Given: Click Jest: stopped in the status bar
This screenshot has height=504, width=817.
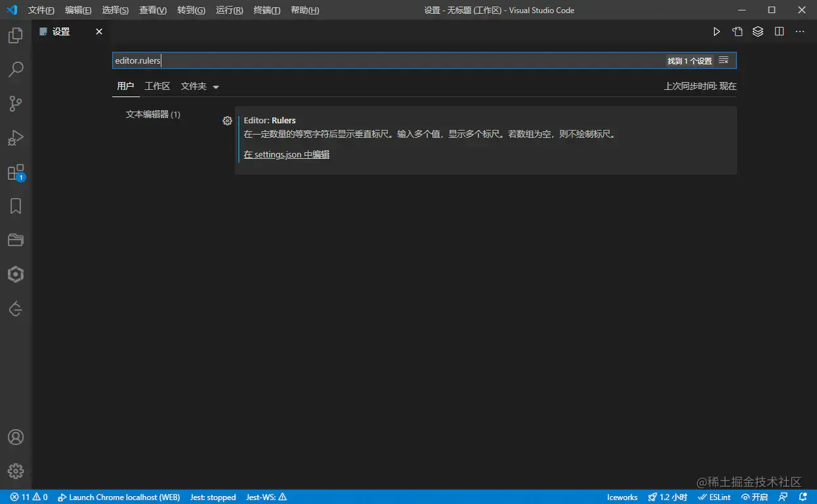Looking at the screenshot, I should coord(213,497).
